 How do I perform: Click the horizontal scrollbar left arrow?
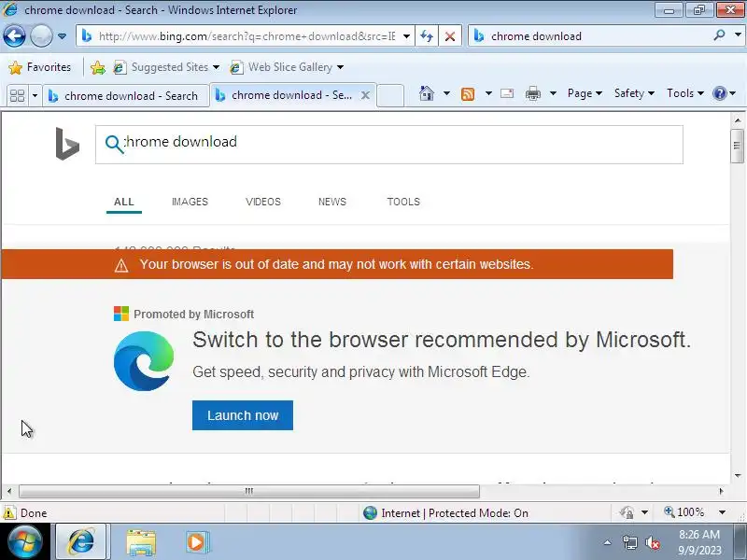9,491
